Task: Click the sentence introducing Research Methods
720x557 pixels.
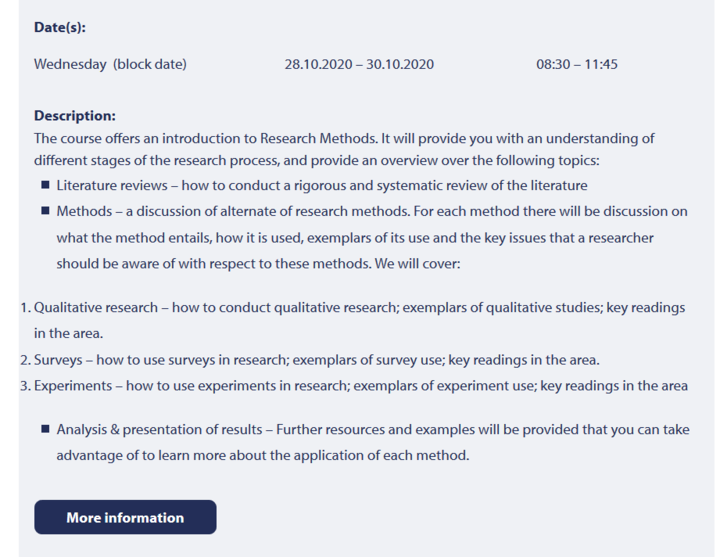Action: [344, 138]
